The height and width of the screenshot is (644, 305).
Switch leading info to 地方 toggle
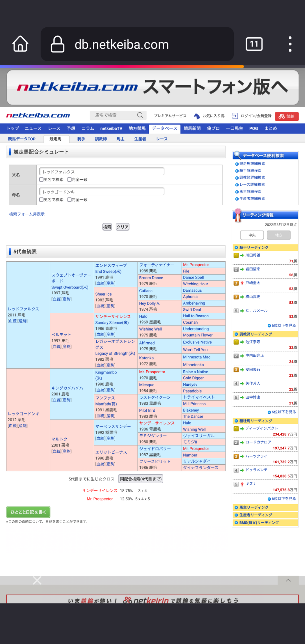pos(279,235)
